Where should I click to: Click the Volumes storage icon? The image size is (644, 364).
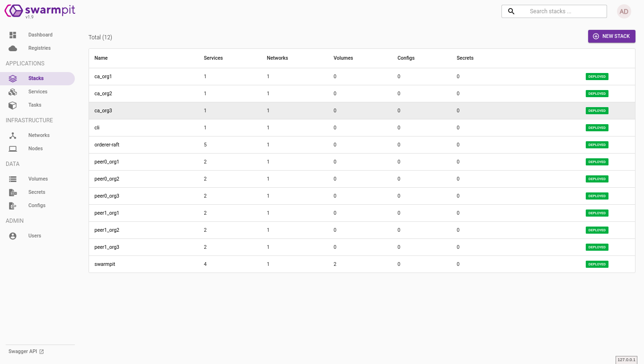(13, 179)
